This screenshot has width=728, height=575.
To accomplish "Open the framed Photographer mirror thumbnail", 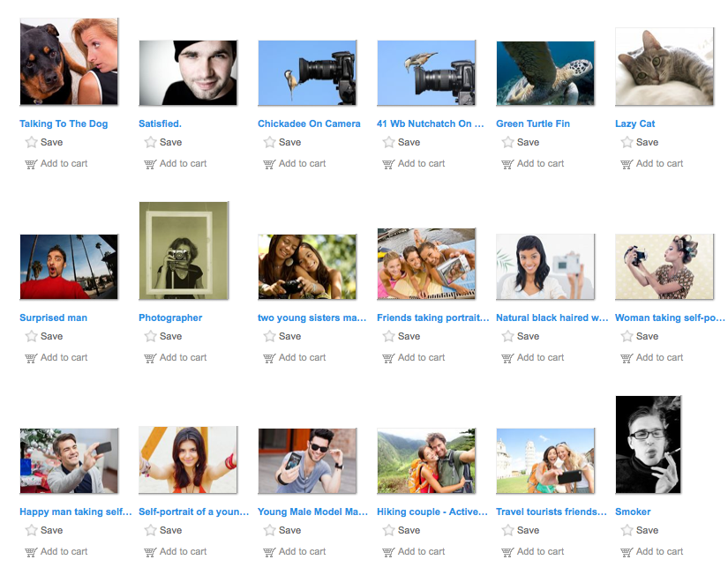I will coord(184,250).
